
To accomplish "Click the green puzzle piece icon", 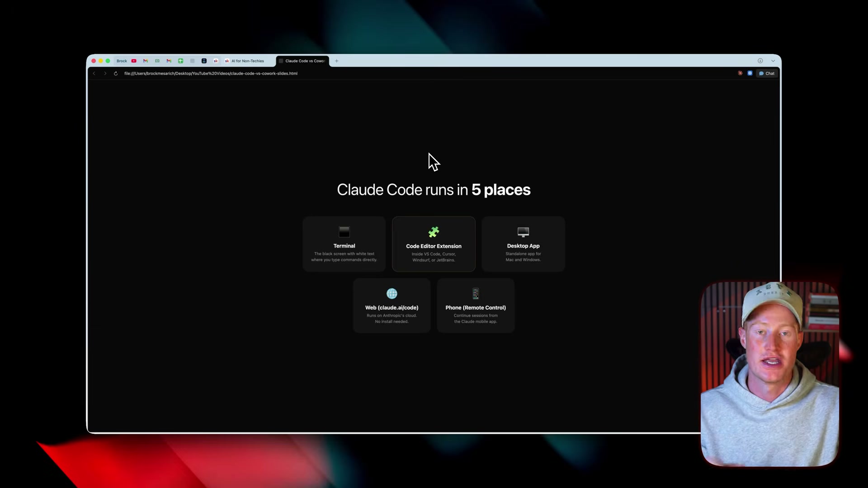I will pyautogui.click(x=434, y=232).
